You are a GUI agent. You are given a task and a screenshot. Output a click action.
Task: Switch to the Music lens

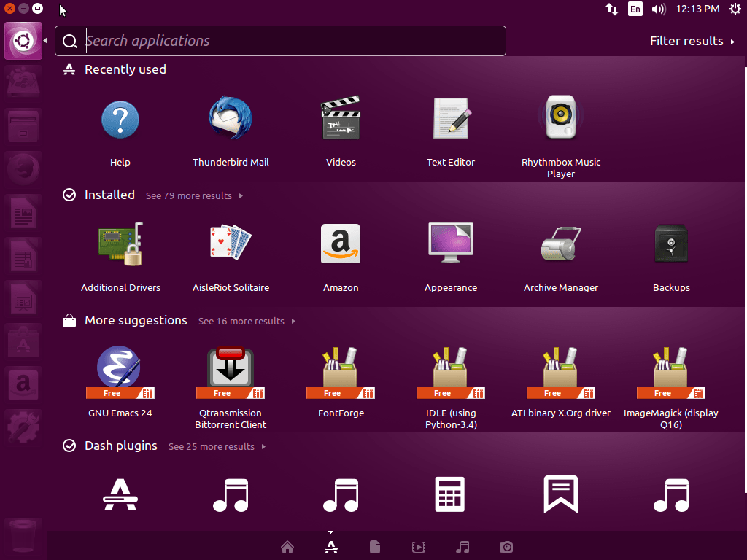[462, 547]
